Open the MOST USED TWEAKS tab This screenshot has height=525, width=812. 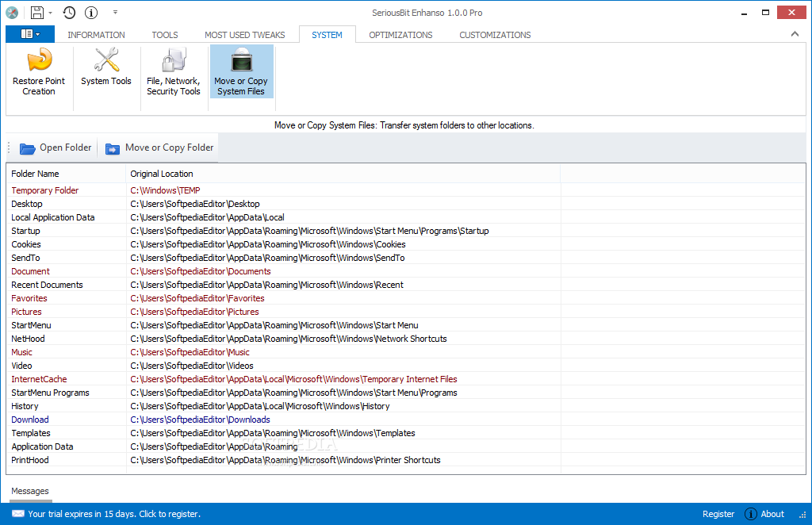coord(244,35)
